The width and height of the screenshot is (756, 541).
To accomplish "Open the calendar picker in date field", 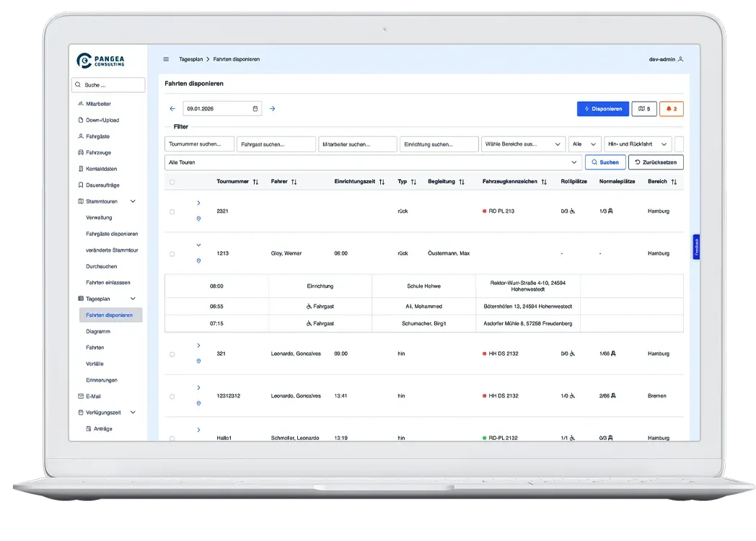I will point(255,109).
